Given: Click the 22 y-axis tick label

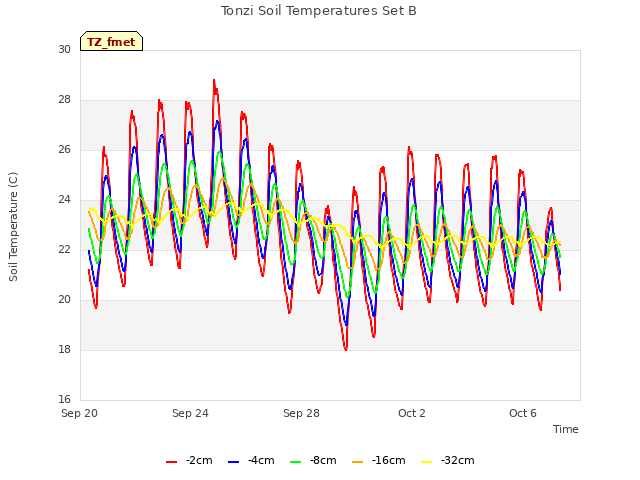Looking at the screenshot, I should click(x=64, y=249).
